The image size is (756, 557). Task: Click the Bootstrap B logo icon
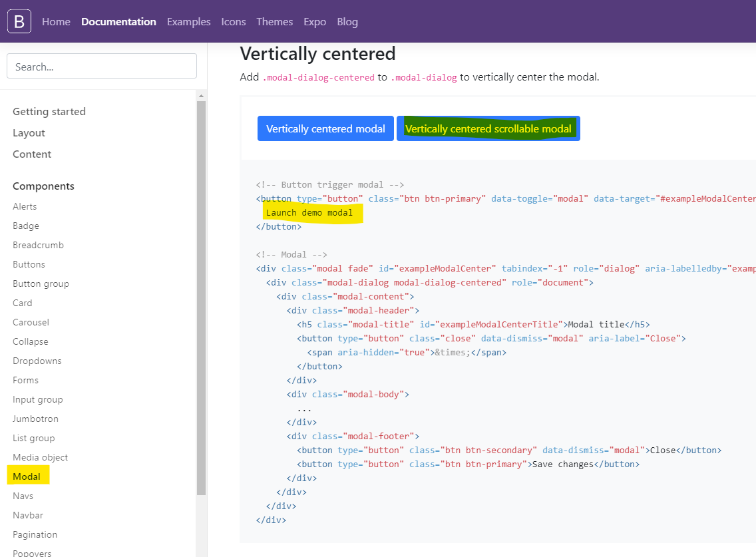tap(19, 22)
